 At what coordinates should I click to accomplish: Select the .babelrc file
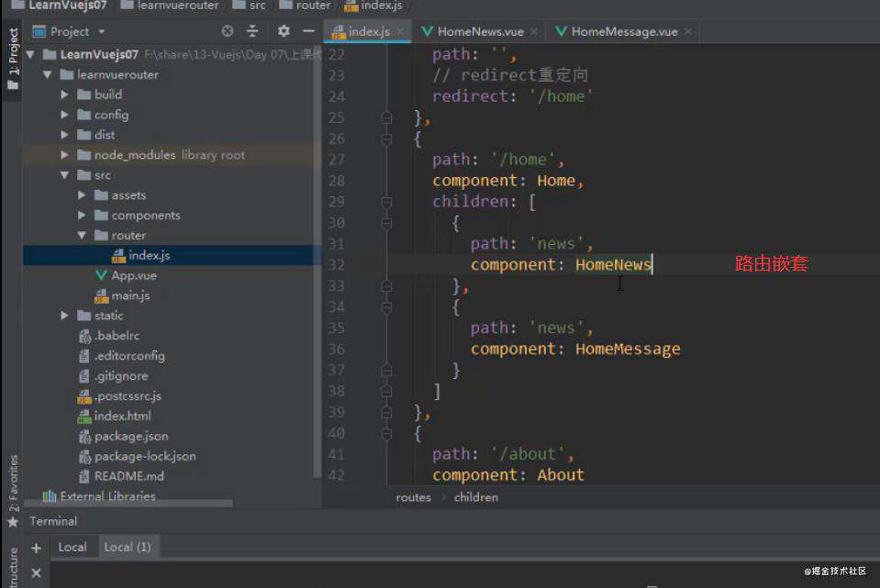117,336
